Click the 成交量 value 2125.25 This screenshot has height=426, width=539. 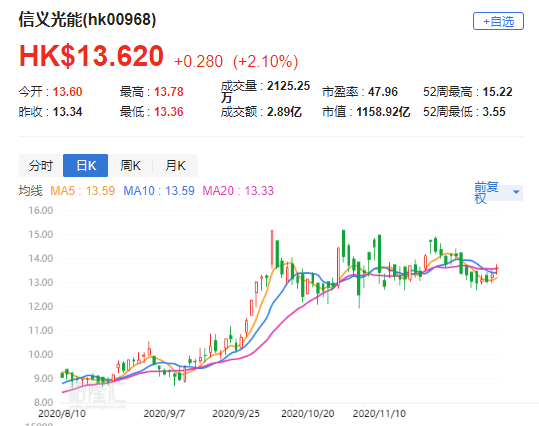[289, 86]
